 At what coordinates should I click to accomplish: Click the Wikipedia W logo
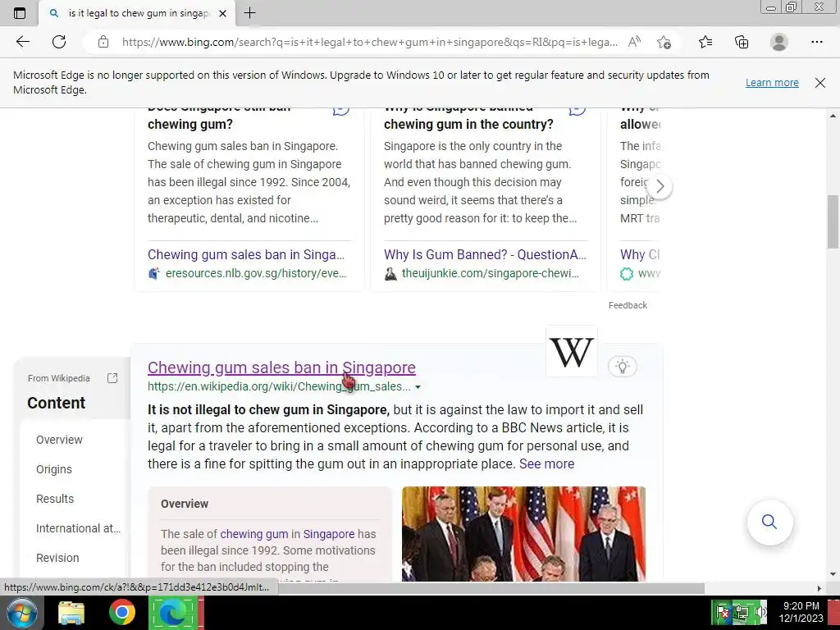pos(572,352)
